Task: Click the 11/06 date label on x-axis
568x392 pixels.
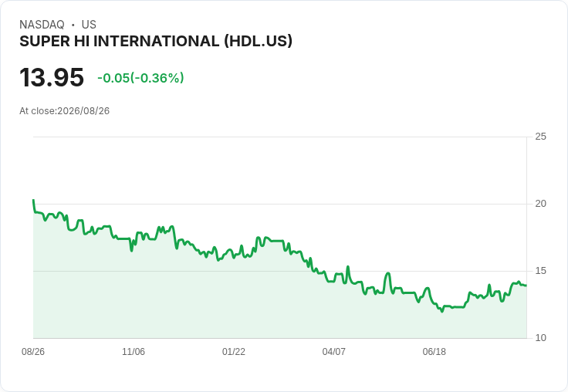Action: click(x=134, y=351)
